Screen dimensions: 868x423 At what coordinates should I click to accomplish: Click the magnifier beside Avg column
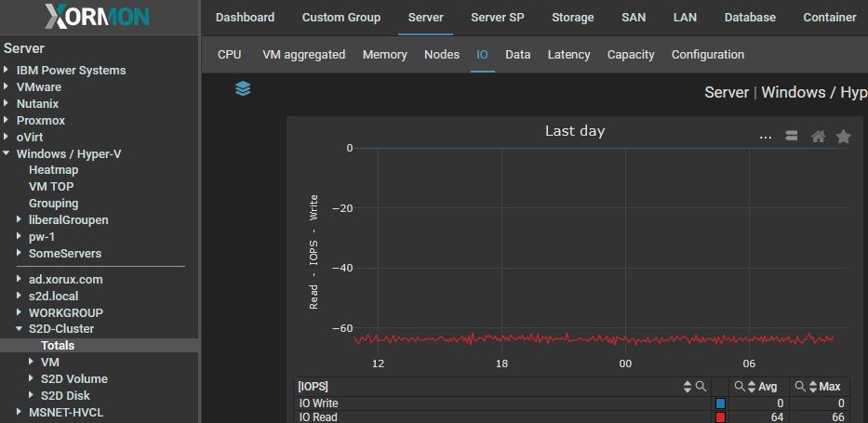[x=740, y=386]
